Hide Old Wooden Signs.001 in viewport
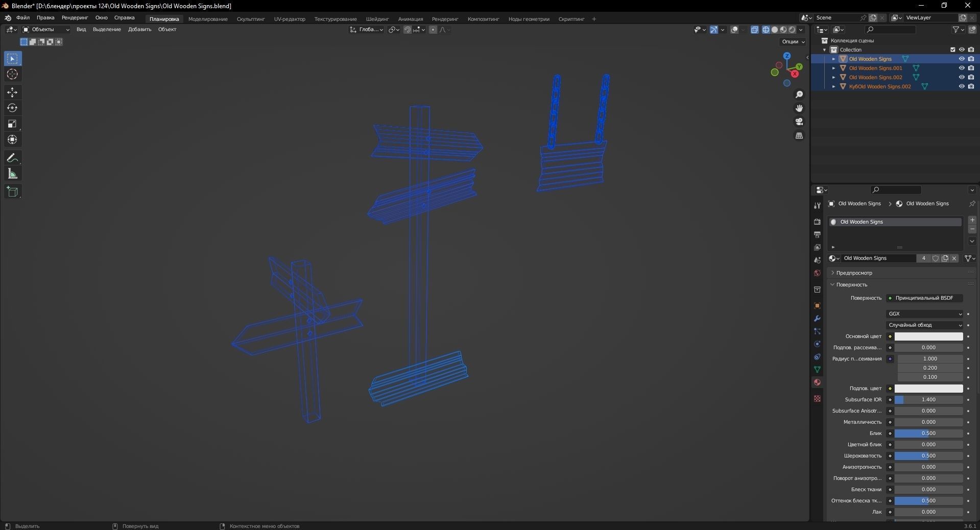Viewport: 980px width, 530px height. point(962,68)
